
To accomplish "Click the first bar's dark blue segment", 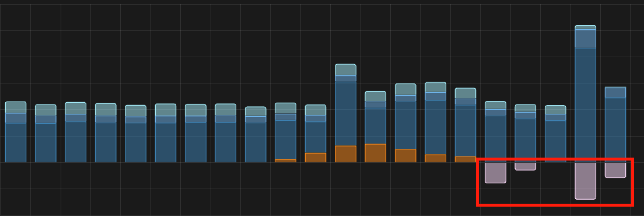I will tap(16, 142).
